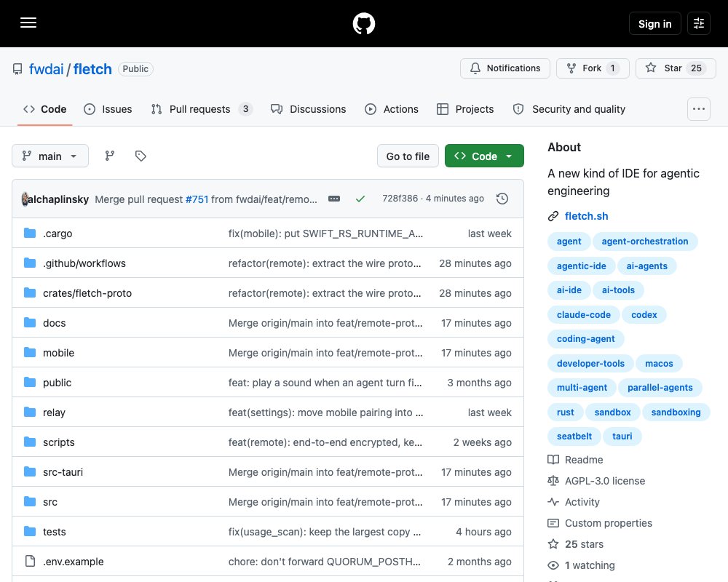Open pull request #751 link

pyautogui.click(x=197, y=199)
